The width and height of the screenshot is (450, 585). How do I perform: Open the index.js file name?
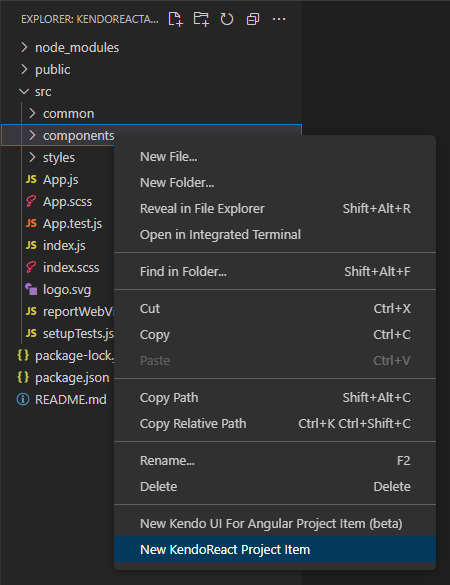[64, 245]
